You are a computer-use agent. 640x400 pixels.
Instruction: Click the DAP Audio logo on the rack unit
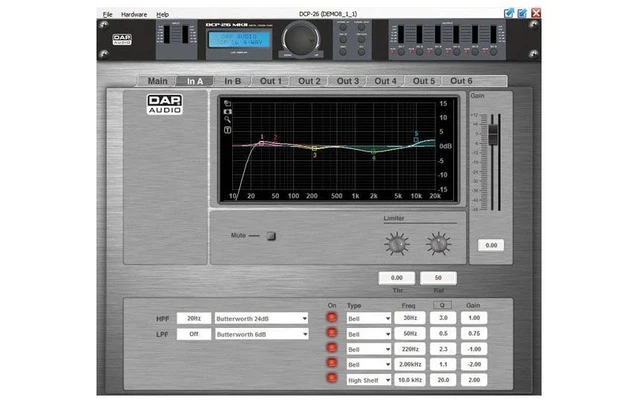tap(122, 40)
